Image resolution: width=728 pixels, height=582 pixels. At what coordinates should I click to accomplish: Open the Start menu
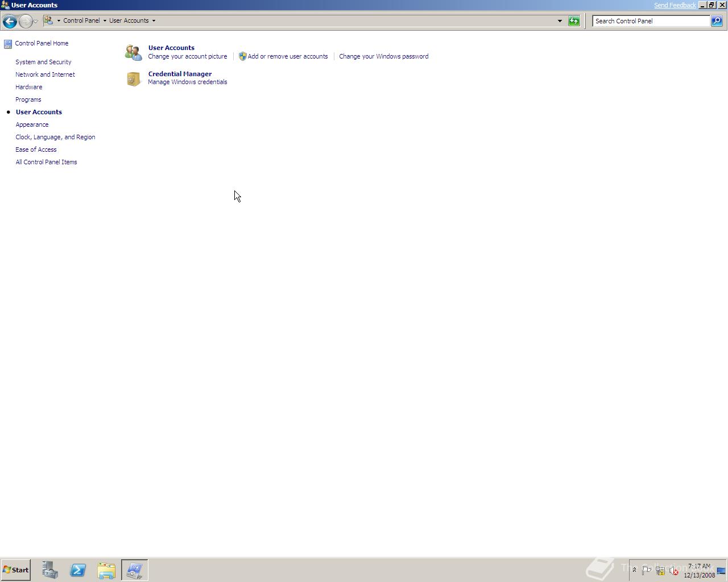15,570
